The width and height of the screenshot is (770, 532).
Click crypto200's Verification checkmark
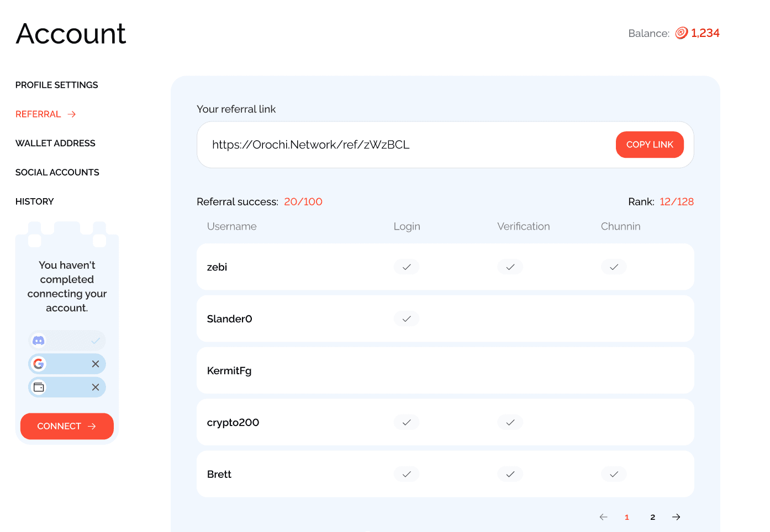[x=510, y=423]
